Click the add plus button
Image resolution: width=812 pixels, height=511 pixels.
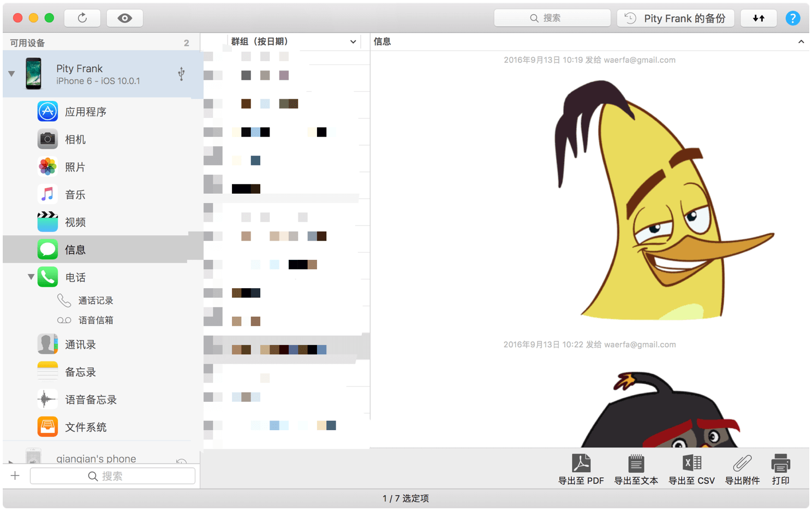[x=15, y=476]
